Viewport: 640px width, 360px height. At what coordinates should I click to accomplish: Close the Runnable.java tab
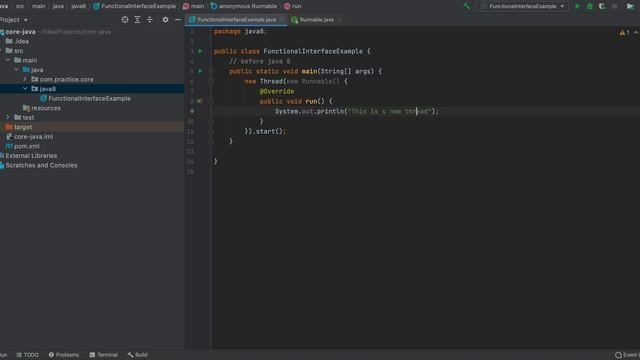click(339, 20)
